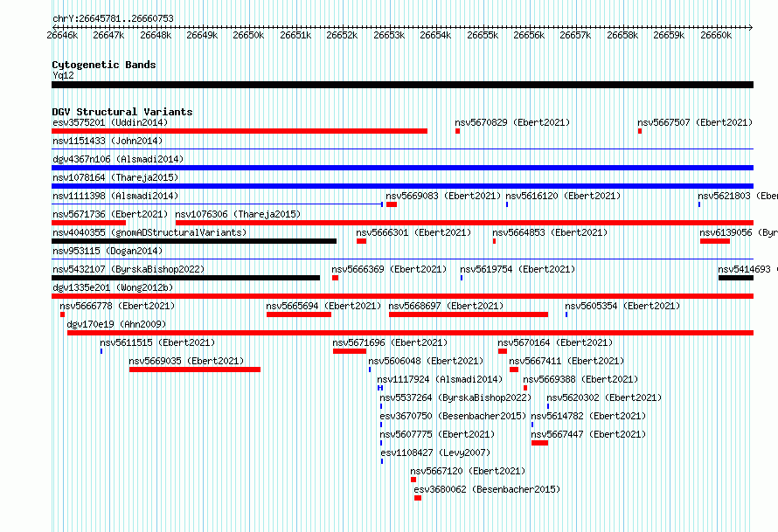778x532 pixels.
Task: Click the Cytogenetic Bands track title
Action: pyautogui.click(x=104, y=65)
